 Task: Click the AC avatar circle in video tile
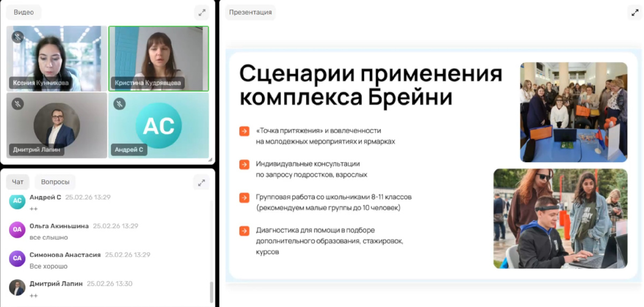(158, 126)
